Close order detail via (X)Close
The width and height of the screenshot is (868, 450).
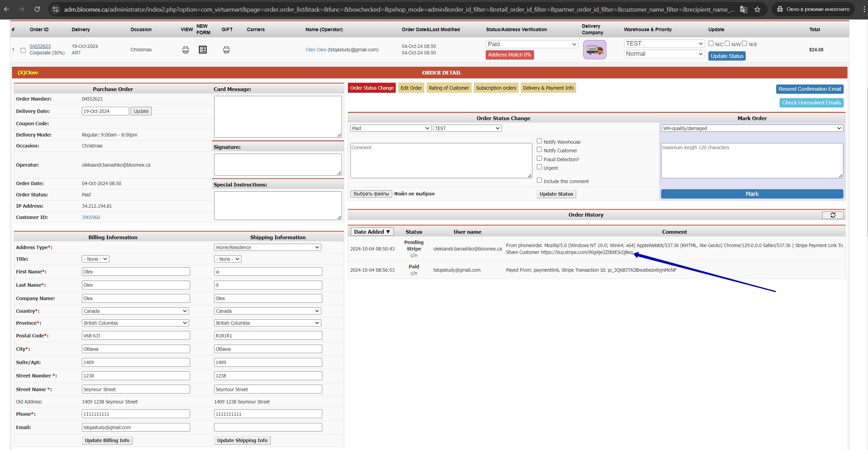point(28,73)
